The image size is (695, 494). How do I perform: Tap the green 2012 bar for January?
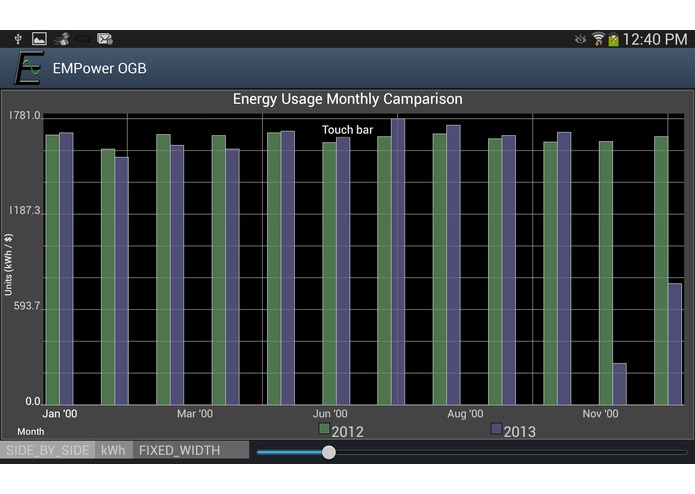click(x=53, y=269)
